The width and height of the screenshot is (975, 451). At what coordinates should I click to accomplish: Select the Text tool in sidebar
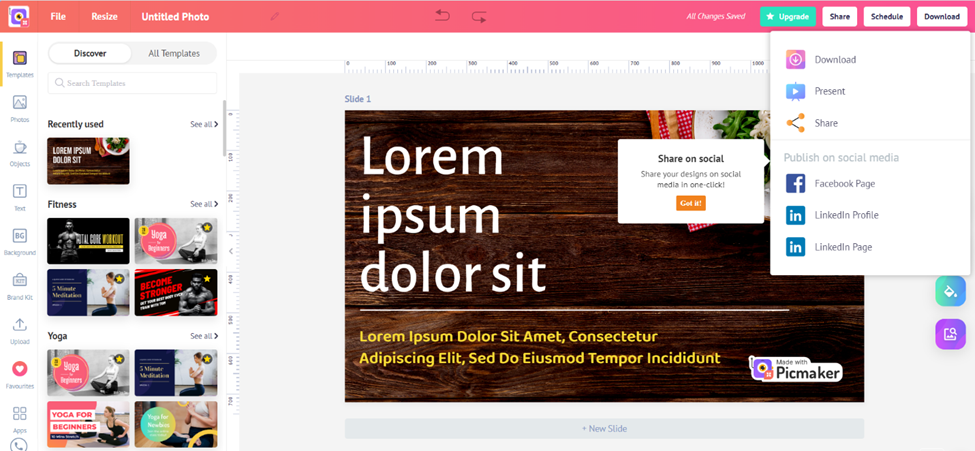click(x=19, y=197)
